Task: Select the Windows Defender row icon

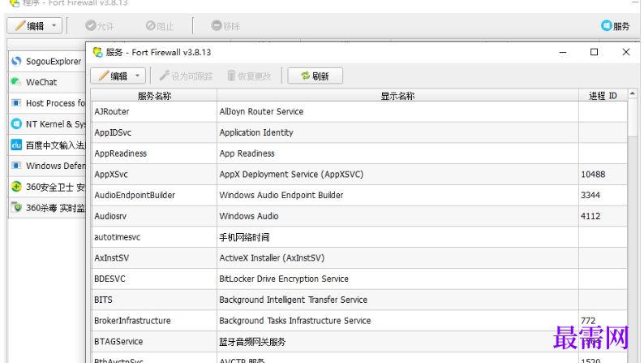Action: click(x=16, y=166)
